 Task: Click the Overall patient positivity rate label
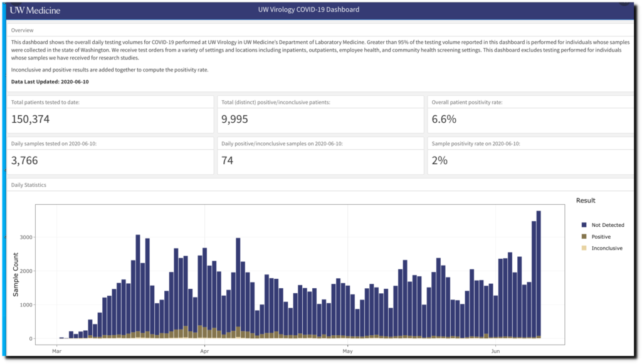(466, 102)
